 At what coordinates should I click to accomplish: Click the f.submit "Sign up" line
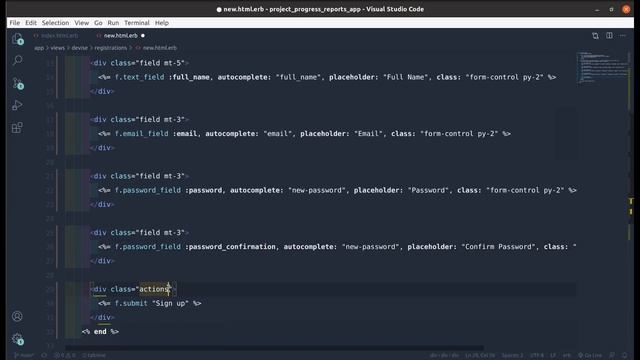(x=149, y=303)
